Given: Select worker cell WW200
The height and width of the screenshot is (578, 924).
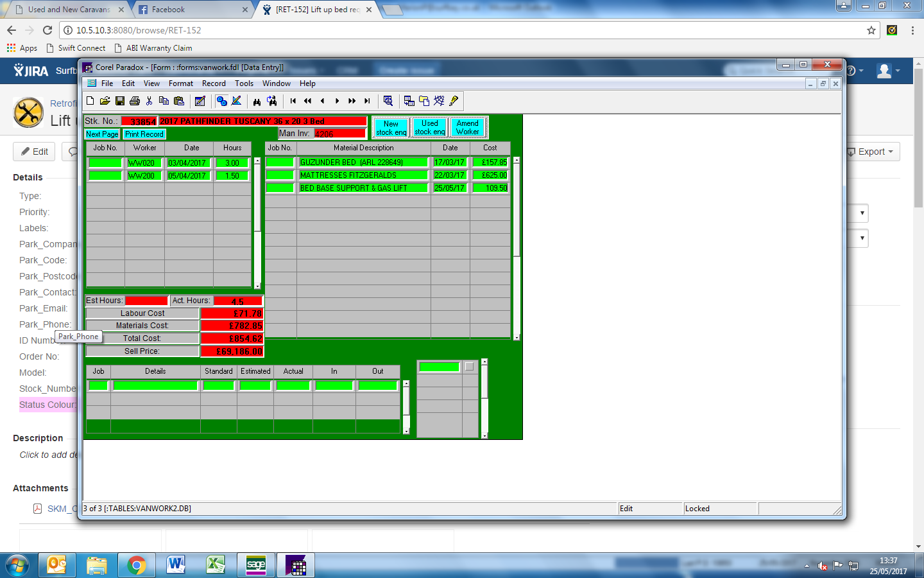Looking at the screenshot, I should tap(144, 176).
